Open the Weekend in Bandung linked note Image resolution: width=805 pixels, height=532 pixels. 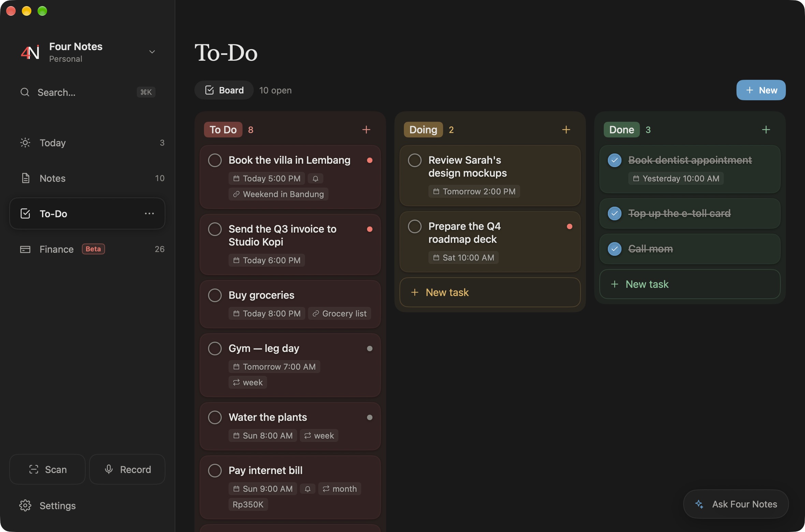click(x=278, y=194)
